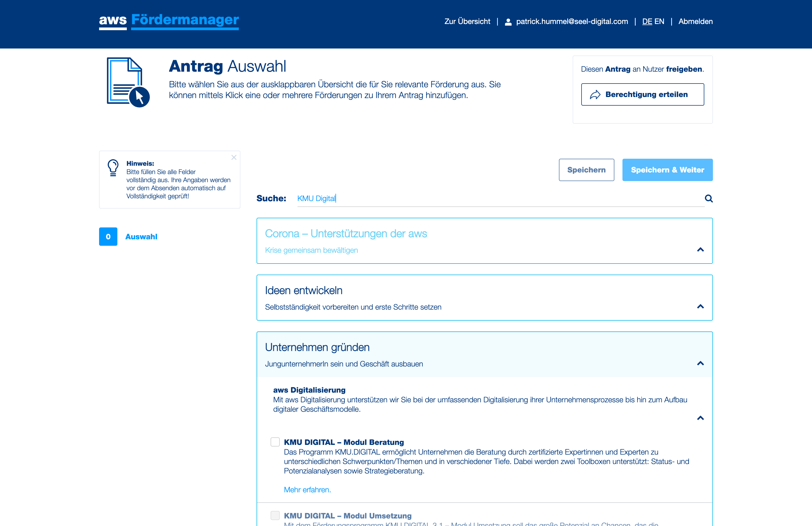Click the aws Digitalisierung title

pos(309,390)
